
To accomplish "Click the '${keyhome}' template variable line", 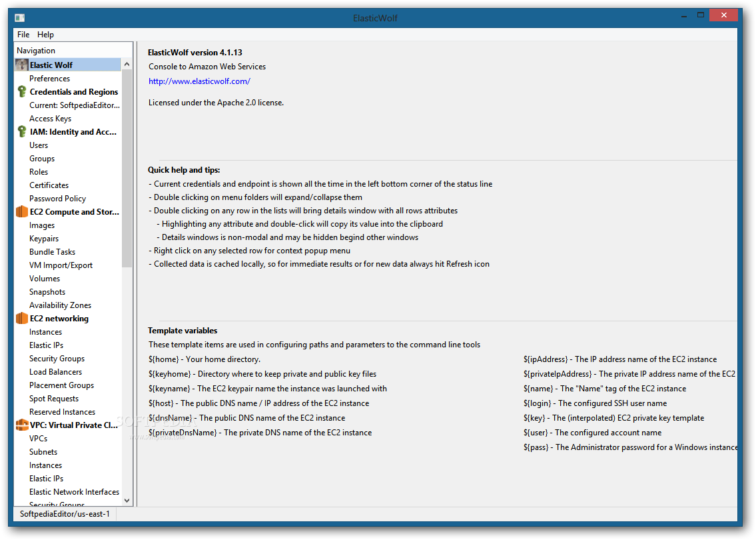I will [x=262, y=374].
